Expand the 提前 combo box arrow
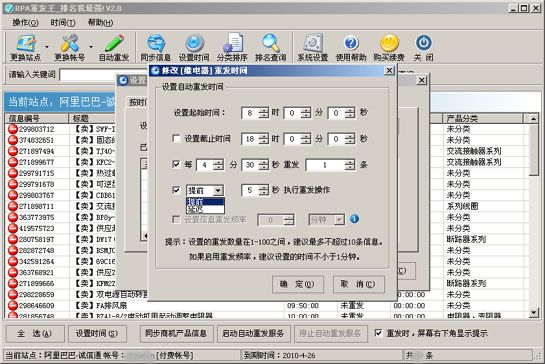This screenshot has height=364, width=545. click(218, 191)
